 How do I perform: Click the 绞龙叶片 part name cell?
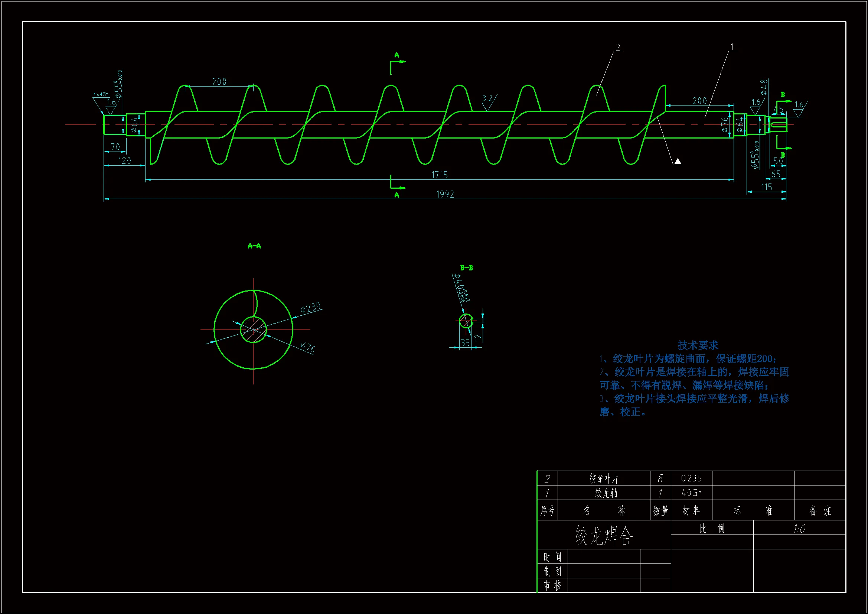coord(604,478)
